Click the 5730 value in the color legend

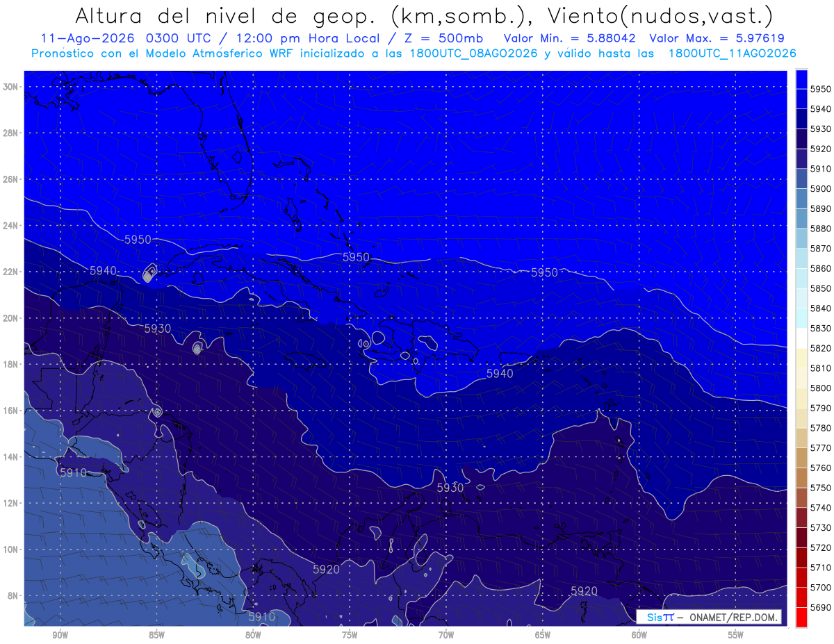tap(821, 527)
